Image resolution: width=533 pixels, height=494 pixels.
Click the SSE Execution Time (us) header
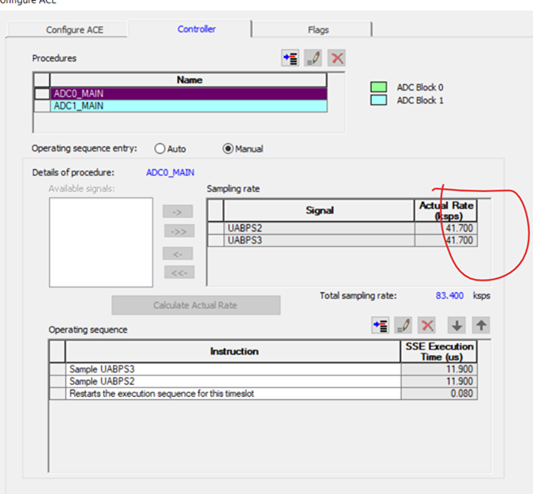439,352
